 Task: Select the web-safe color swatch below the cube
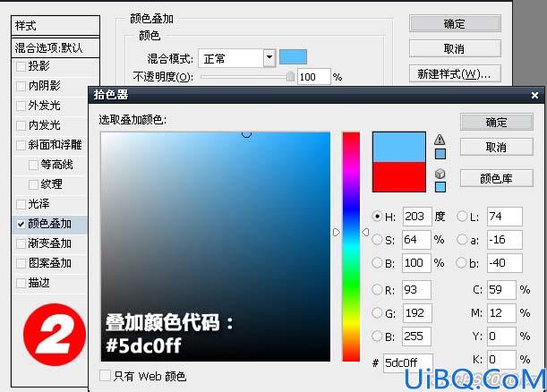tap(440, 187)
